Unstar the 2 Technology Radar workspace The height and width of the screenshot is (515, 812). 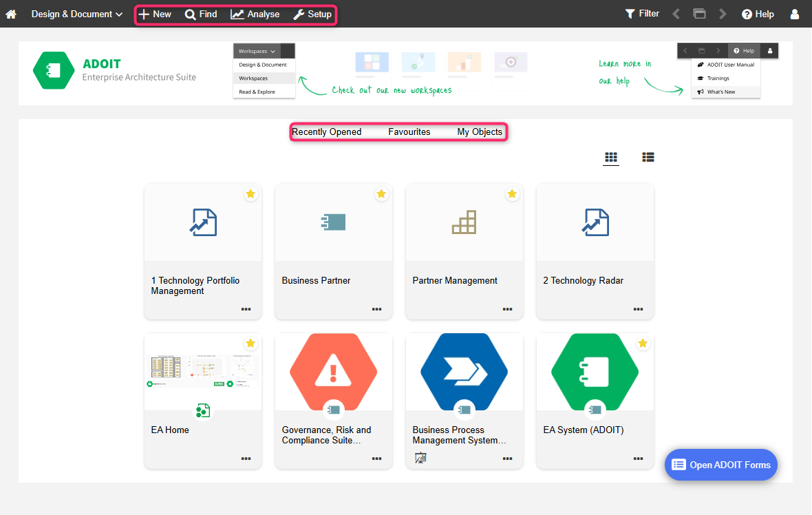643,194
